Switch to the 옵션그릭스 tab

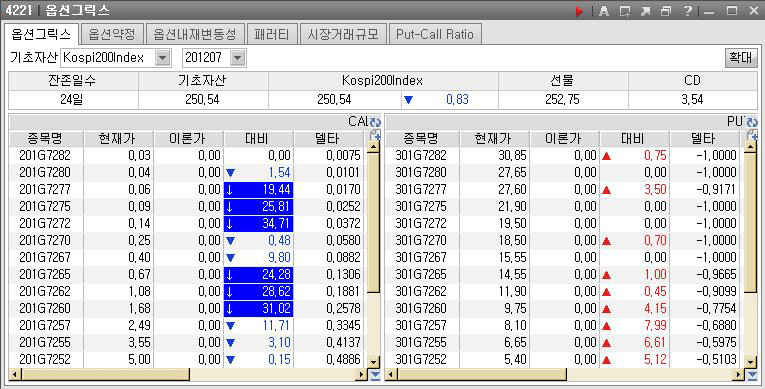coord(40,34)
